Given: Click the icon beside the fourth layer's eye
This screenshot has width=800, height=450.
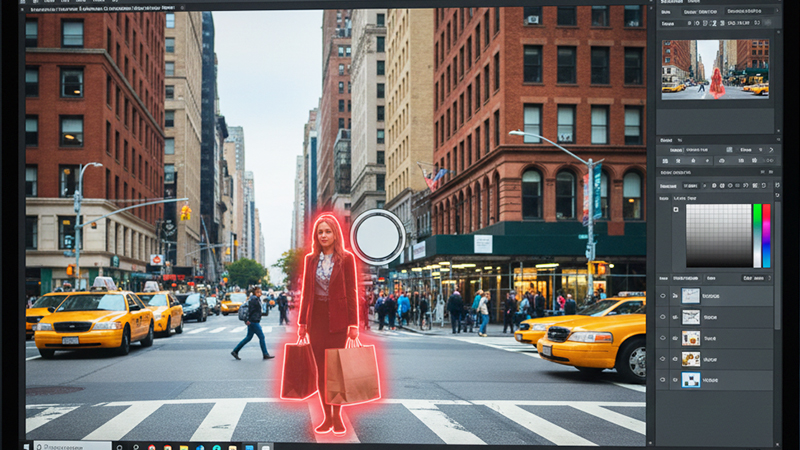Looking at the screenshot, I should 673,360.
